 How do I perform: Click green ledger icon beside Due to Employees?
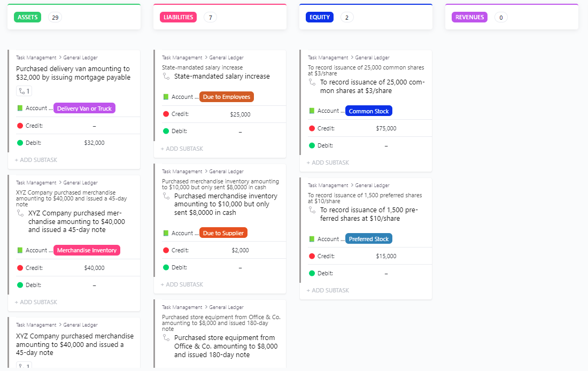point(166,97)
